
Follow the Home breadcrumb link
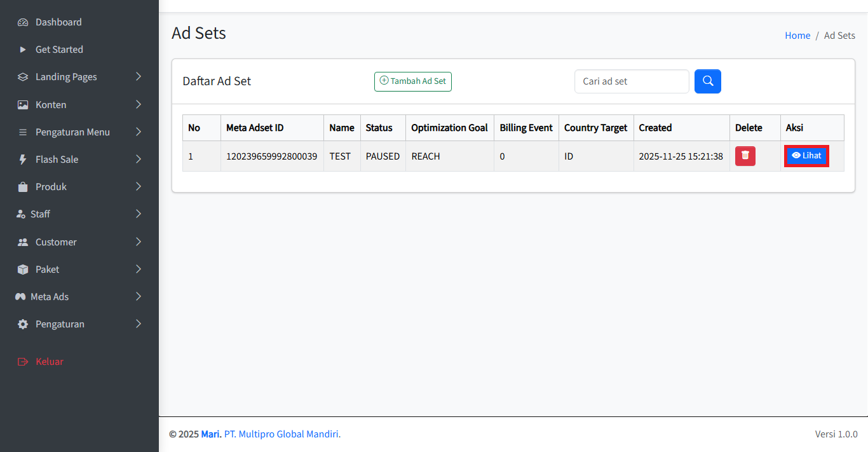797,36
